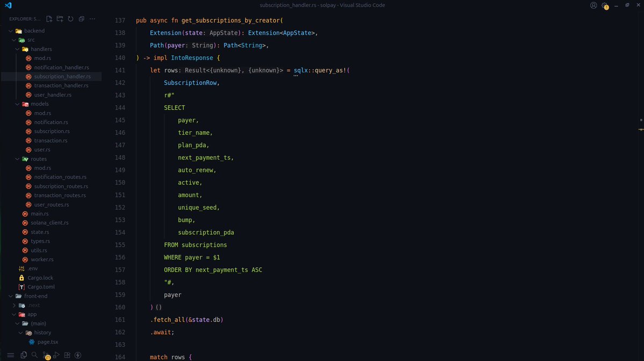Click SubscriptionRow on line 142

(190, 83)
